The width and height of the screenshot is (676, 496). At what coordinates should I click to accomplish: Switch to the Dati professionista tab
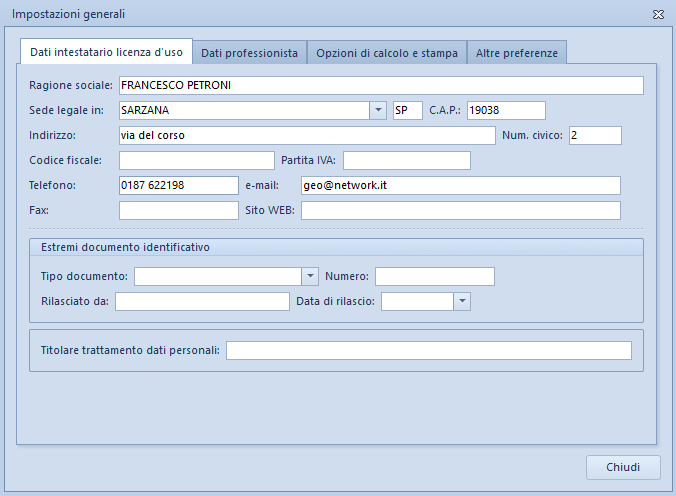point(249,53)
